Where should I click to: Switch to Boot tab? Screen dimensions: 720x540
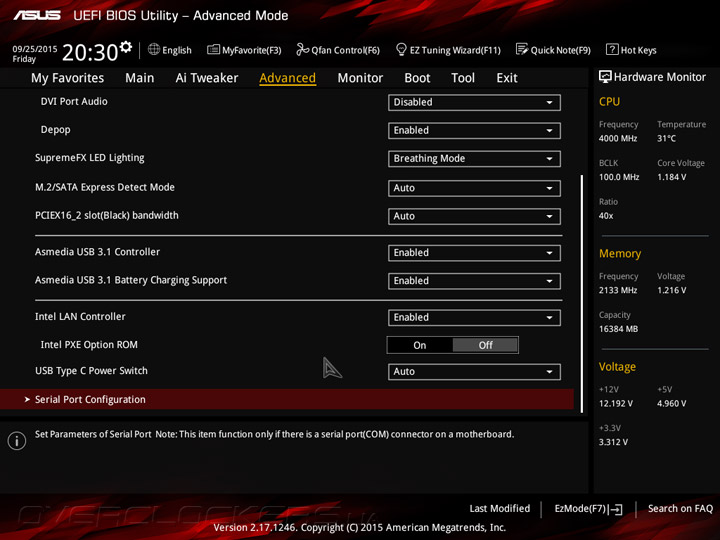(417, 78)
